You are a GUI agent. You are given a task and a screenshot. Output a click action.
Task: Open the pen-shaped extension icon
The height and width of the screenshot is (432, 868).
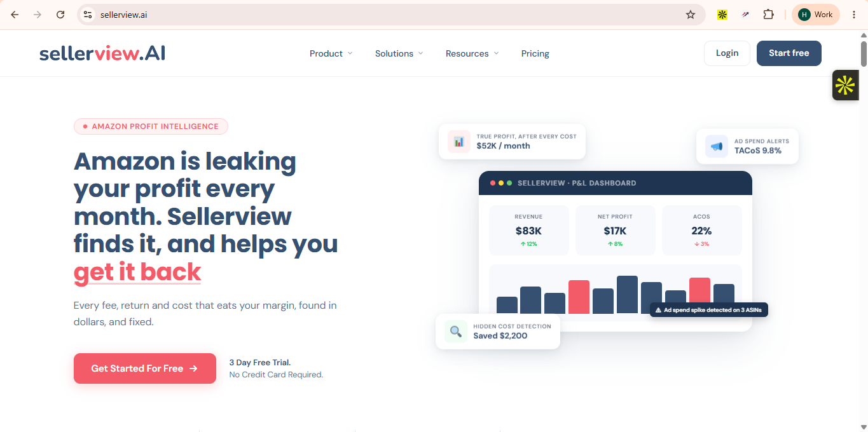[x=745, y=15]
